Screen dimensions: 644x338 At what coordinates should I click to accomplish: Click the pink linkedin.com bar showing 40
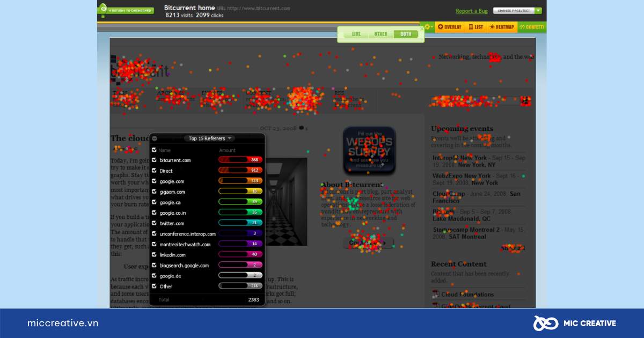(x=240, y=255)
